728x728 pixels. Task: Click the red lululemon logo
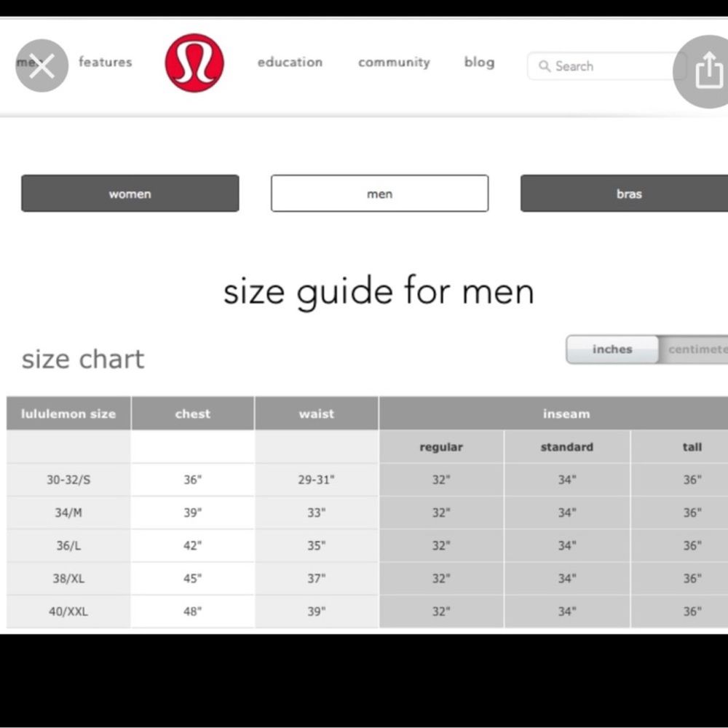(x=194, y=63)
